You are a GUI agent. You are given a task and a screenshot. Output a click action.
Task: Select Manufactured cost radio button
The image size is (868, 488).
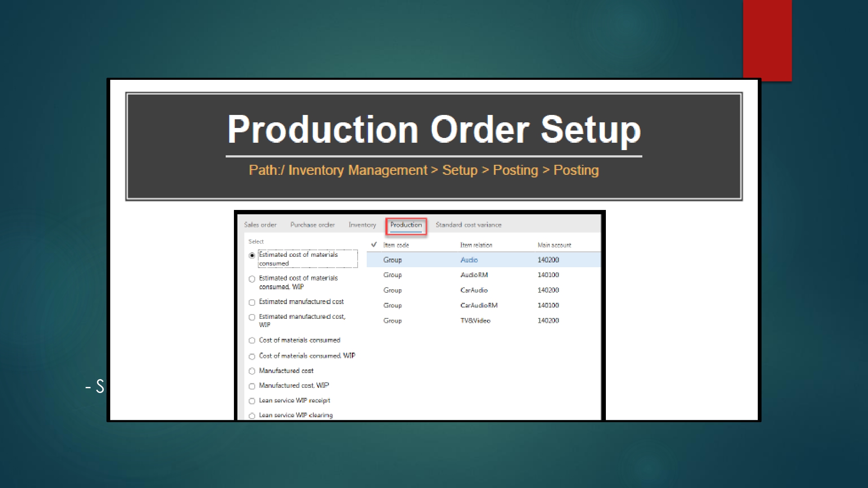(x=252, y=371)
